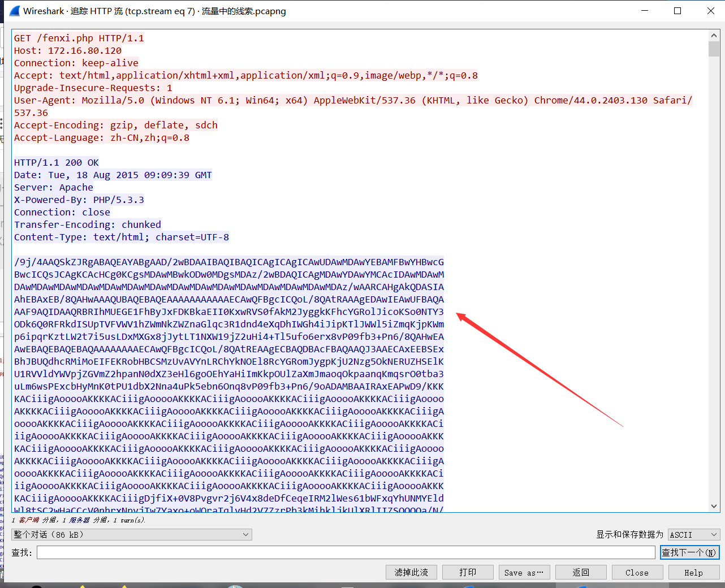Image resolution: width=725 pixels, height=588 pixels.
Task: Click the scrollbar up arrow in stream view
Action: pyautogui.click(x=714, y=35)
